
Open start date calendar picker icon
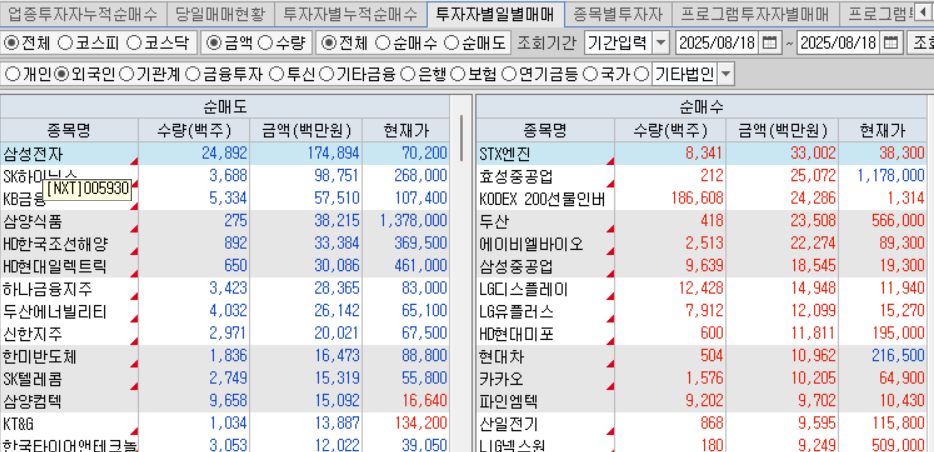770,43
